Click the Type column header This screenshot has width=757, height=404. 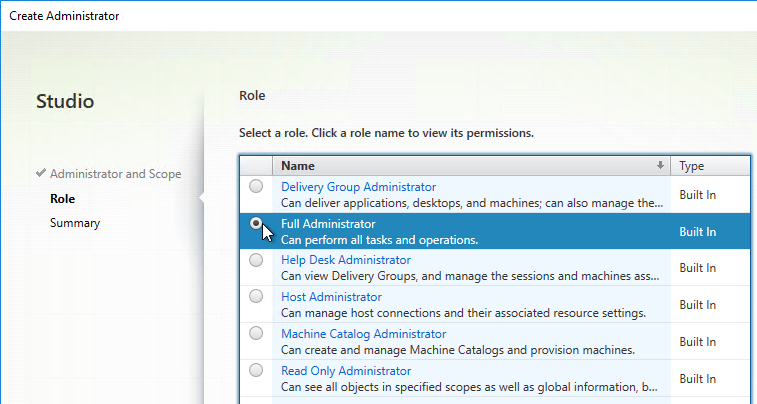tap(710, 166)
